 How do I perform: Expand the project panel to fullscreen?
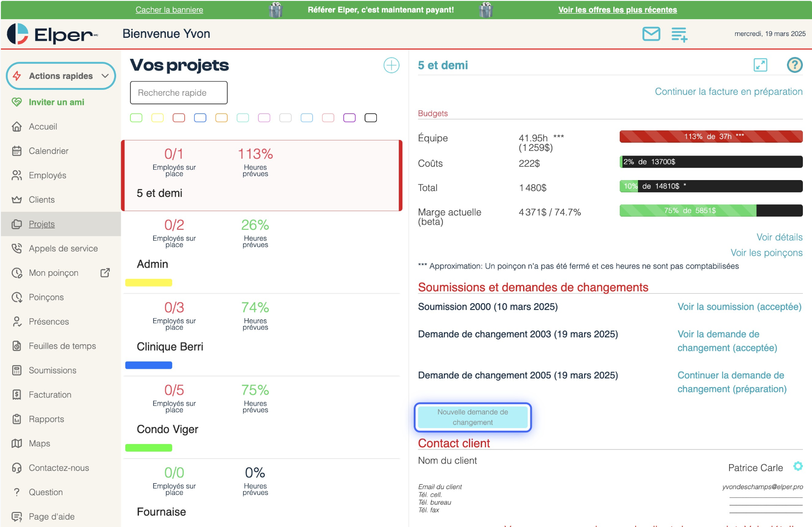click(761, 65)
